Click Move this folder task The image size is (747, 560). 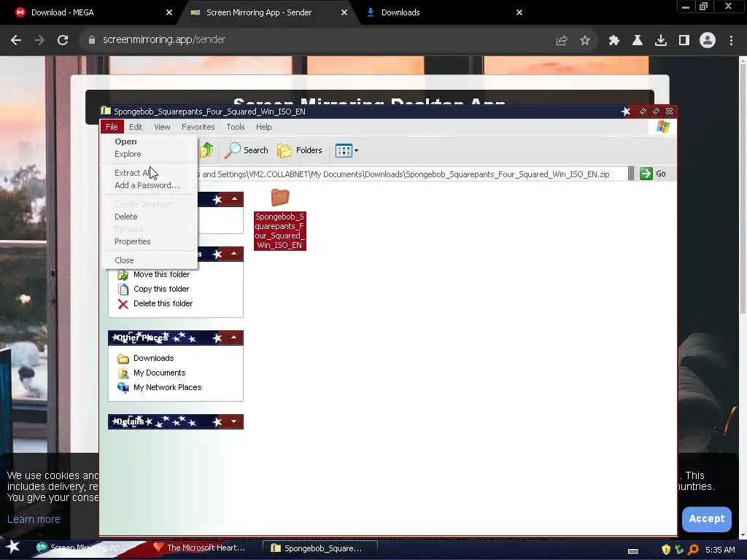pos(153,274)
